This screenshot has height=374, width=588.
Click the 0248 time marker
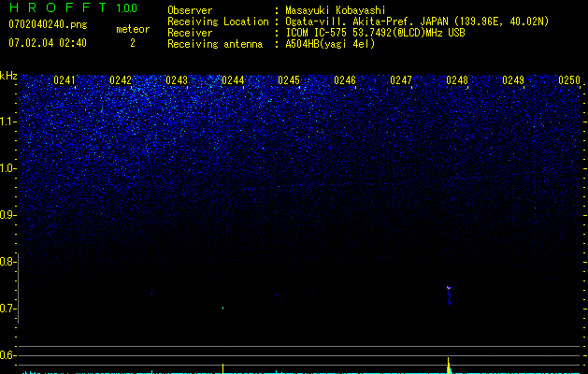click(457, 80)
